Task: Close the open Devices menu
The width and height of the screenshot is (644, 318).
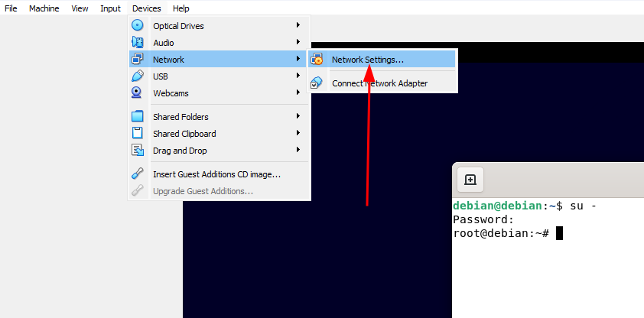Action: coord(147,8)
